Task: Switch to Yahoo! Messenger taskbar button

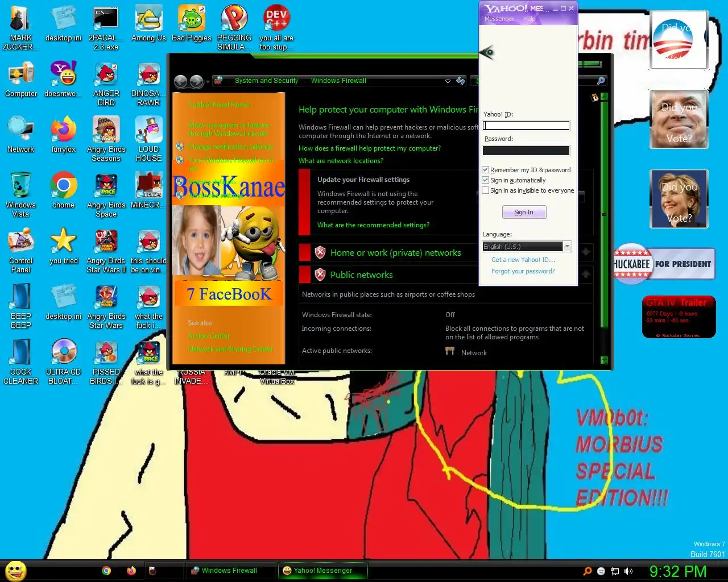Action: point(323,571)
